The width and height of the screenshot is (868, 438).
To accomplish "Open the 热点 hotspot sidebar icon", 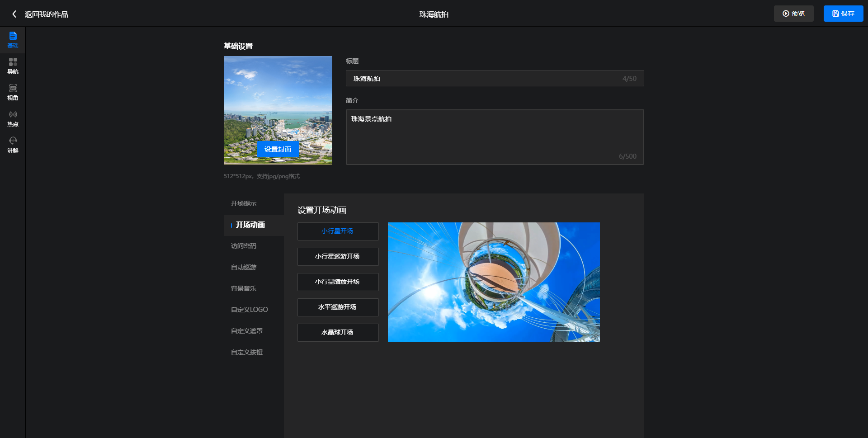I will pyautogui.click(x=13, y=118).
